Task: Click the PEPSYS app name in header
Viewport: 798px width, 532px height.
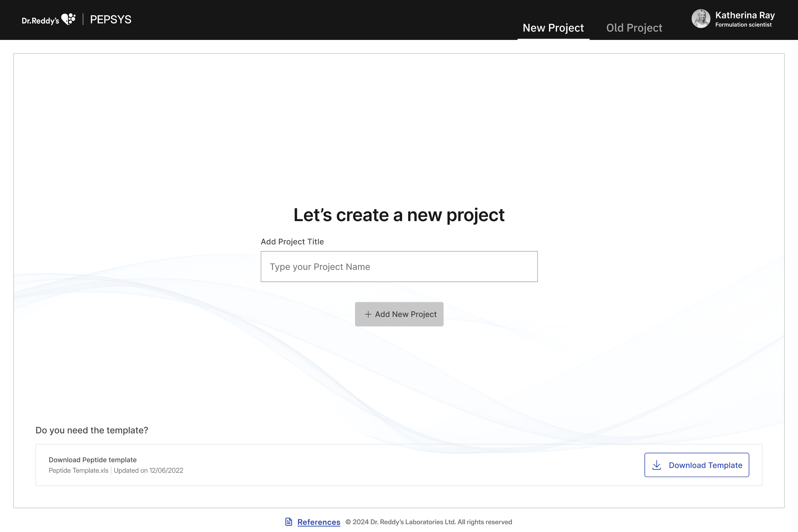Action: click(111, 20)
